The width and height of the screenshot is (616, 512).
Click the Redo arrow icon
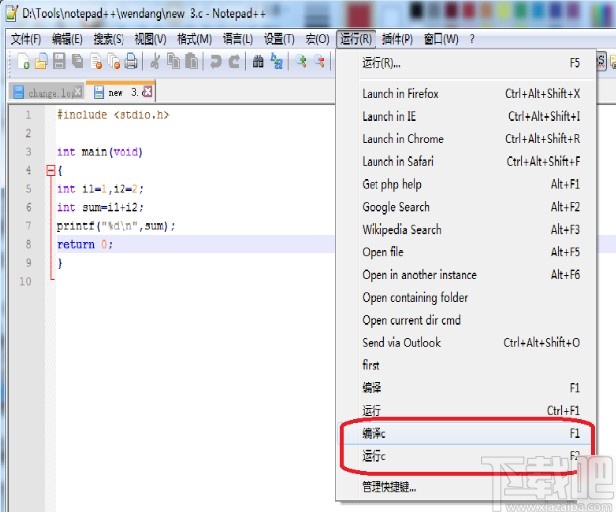point(234,62)
